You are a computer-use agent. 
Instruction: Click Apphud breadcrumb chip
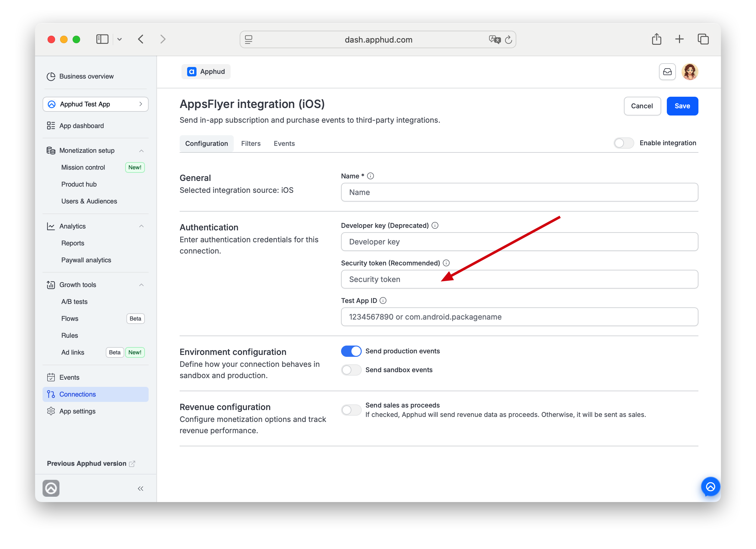206,72
